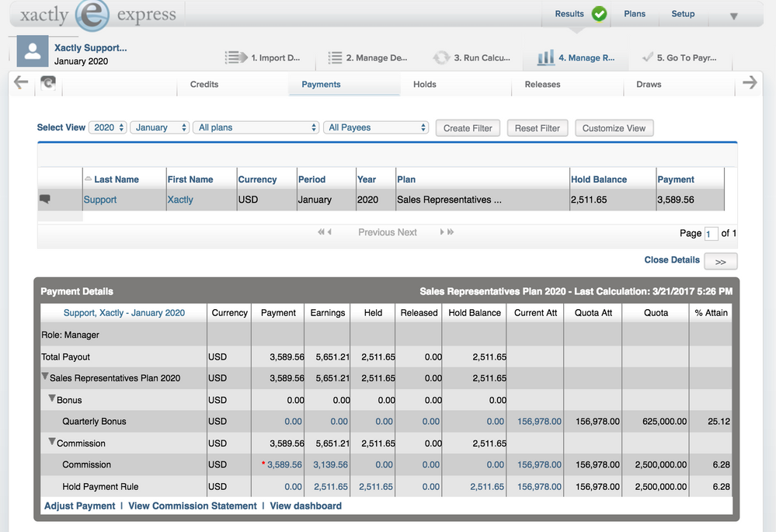Screen dimensions: 776x532
Task: Click the Xactly first name link
Action: point(180,200)
